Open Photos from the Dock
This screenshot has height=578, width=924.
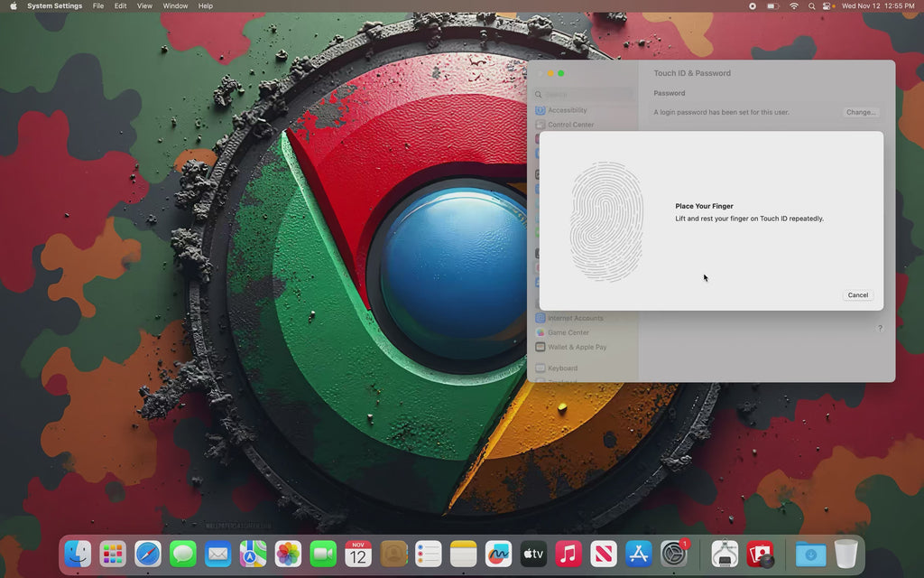tap(287, 554)
